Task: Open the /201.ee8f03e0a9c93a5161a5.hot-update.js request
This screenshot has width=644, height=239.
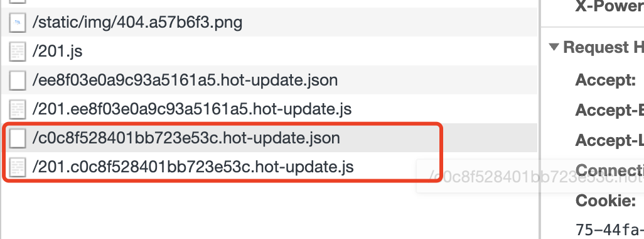Action: pyautogui.click(x=269, y=109)
